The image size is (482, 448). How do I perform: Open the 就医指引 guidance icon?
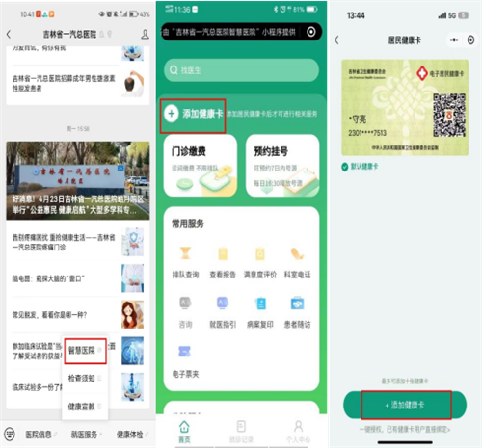tap(223, 303)
